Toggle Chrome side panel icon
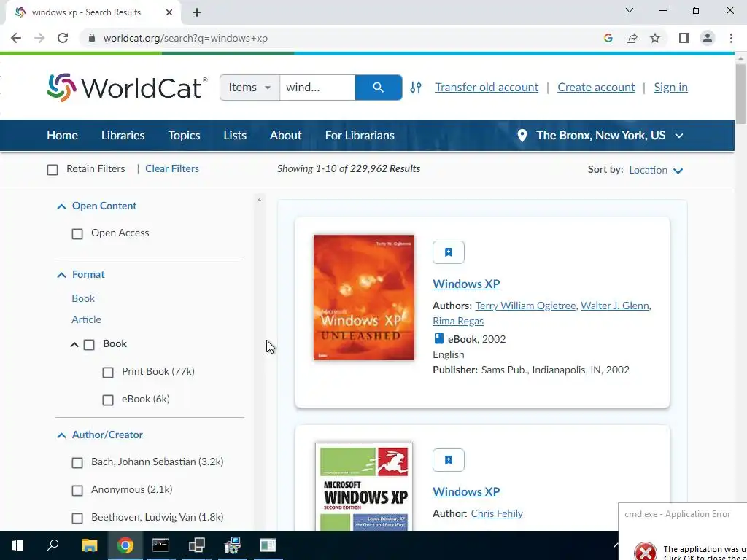 [684, 38]
